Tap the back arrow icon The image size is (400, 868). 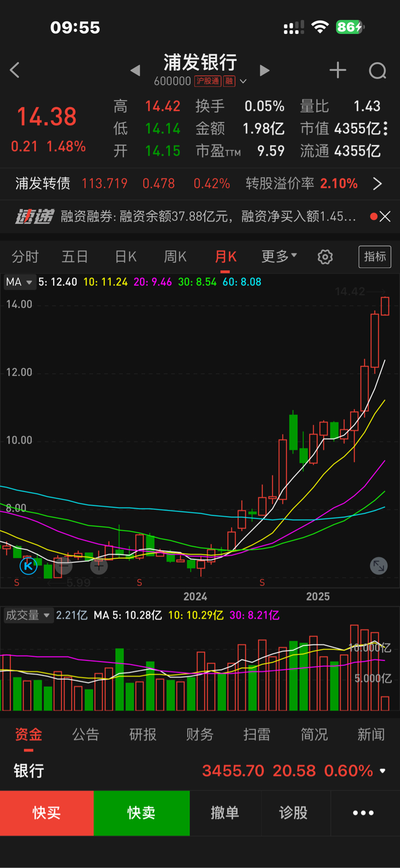[x=15, y=70]
